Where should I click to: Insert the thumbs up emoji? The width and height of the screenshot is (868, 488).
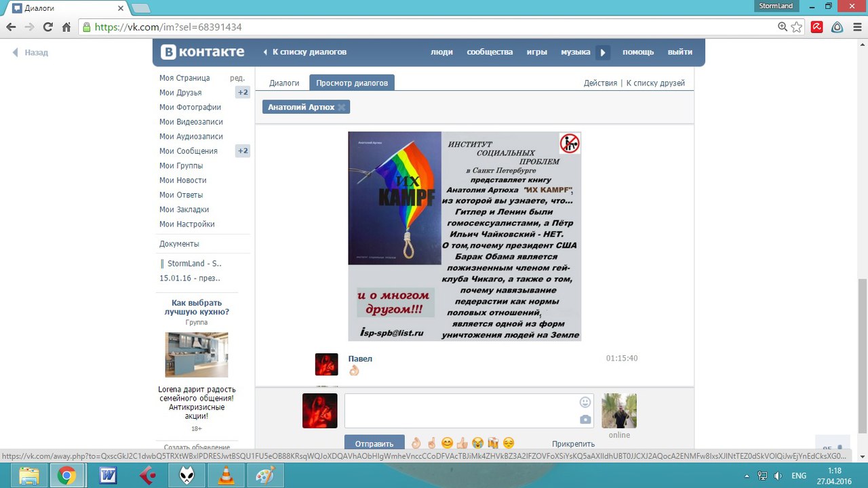(462, 443)
